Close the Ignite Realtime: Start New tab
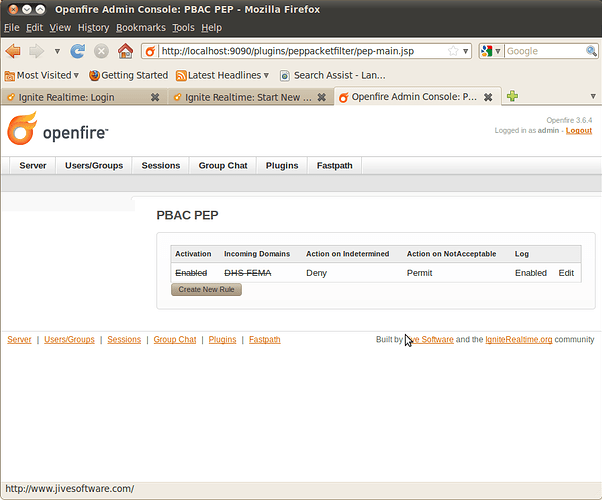Image resolution: width=602 pixels, height=500 pixels. (322, 98)
